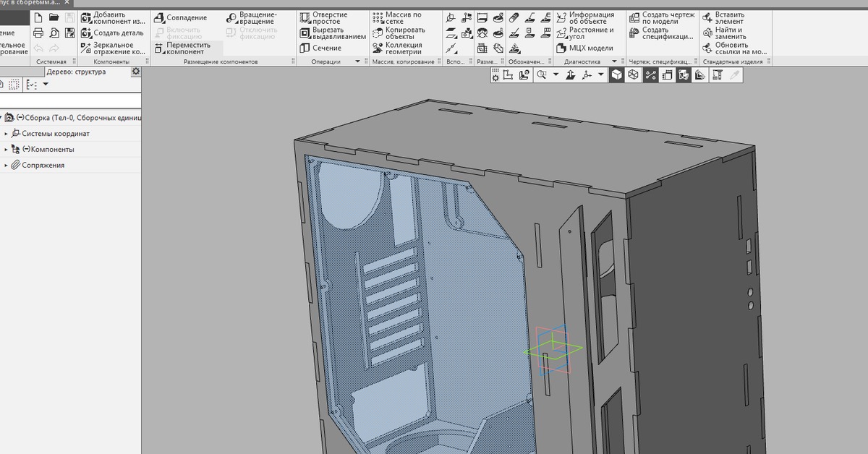Image resolution: width=868 pixels, height=454 pixels.
Task: Click Вставить элемент in standard parts
Action: 723,18
